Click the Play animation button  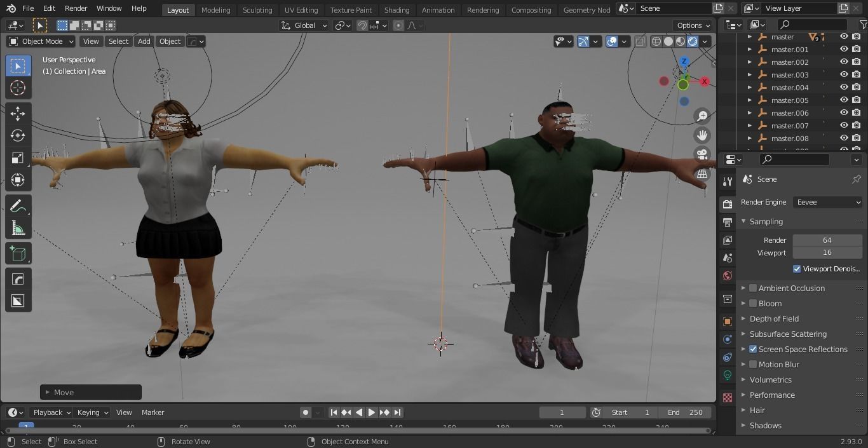click(372, 412)
